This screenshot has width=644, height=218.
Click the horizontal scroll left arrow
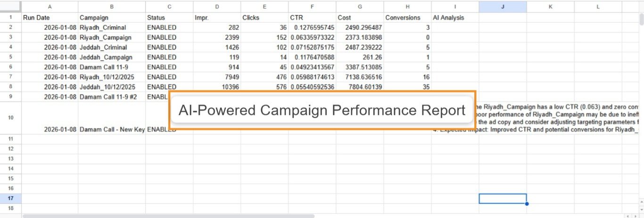pos(627,216)
